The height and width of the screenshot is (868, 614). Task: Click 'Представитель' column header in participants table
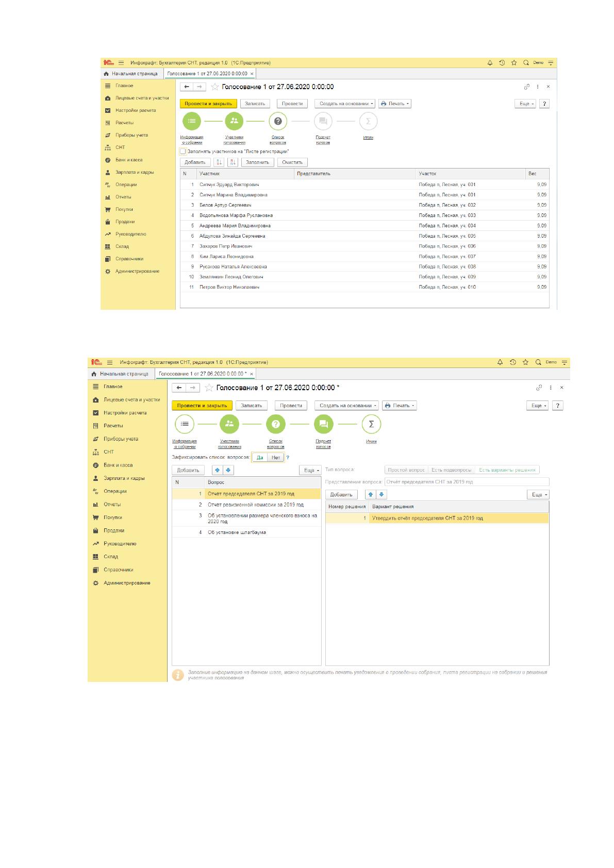tap(355, 174)
